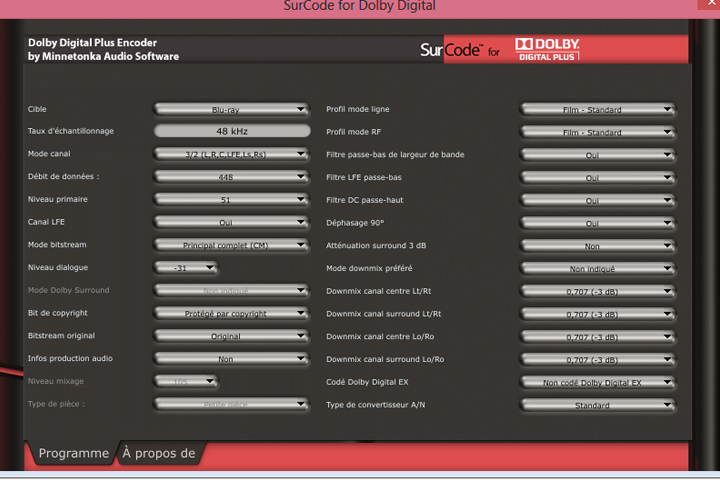Open the Mode downmix préféré dropdown
Viewport: 720px width, 480px height.
click(598, 269)
